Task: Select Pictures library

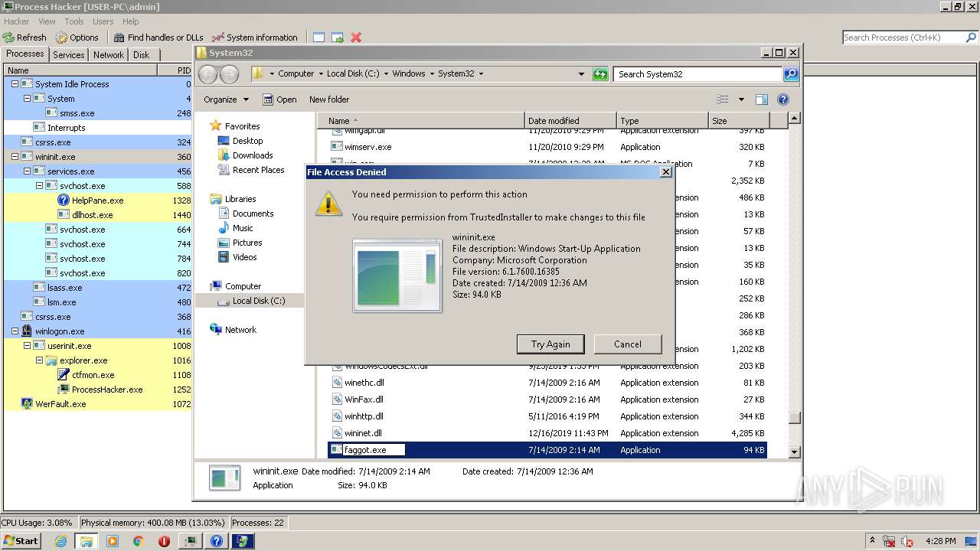Action: 247,243
